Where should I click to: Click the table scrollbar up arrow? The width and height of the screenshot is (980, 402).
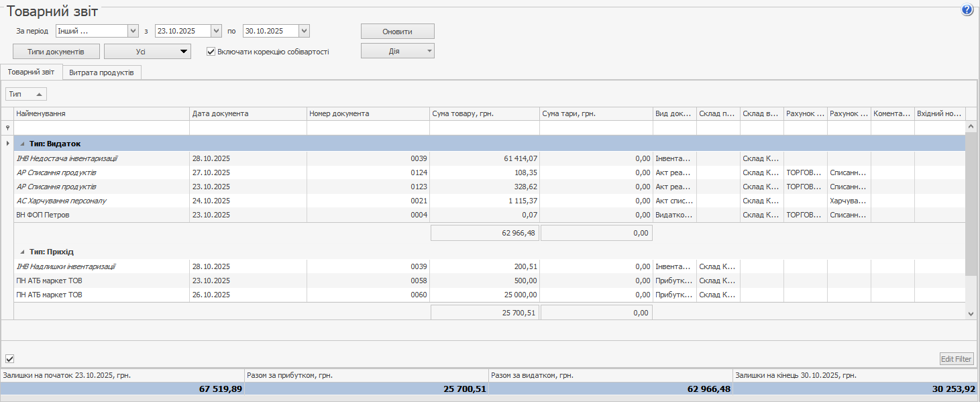(x=971, y=126)
